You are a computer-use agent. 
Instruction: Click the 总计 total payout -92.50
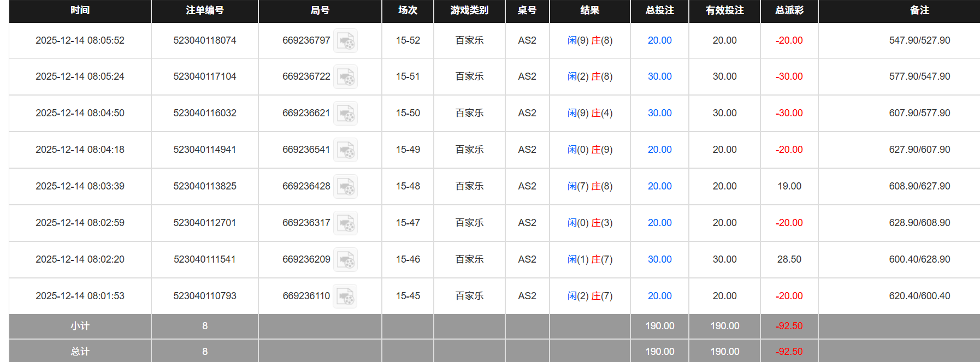coord(789,352)
